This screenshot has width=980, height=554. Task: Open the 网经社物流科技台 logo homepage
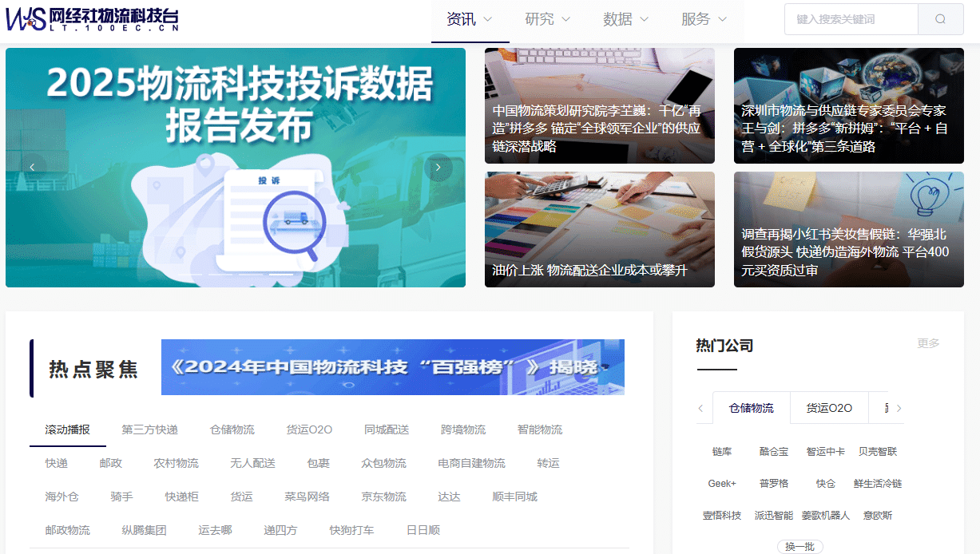click(x=92, y=18)
